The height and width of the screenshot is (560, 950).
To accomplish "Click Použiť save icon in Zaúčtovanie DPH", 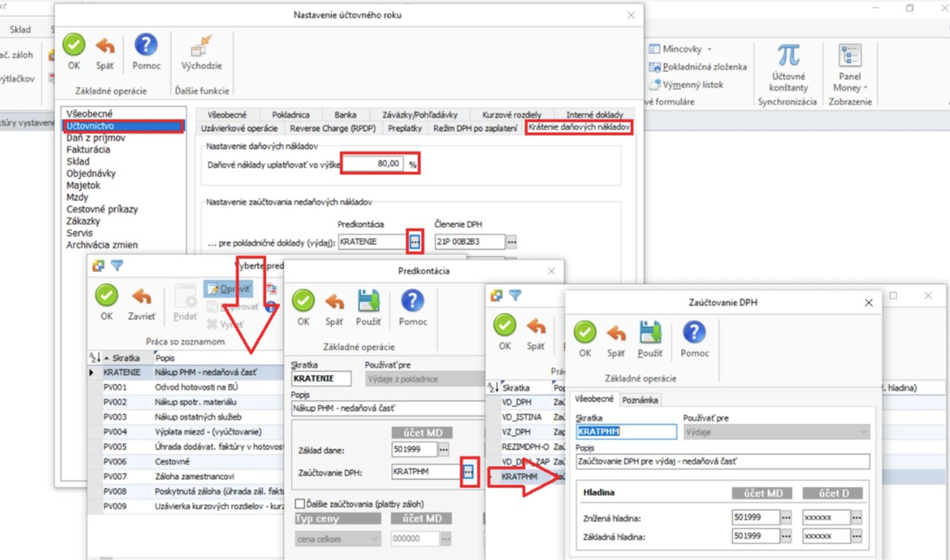I will point(650,333).
